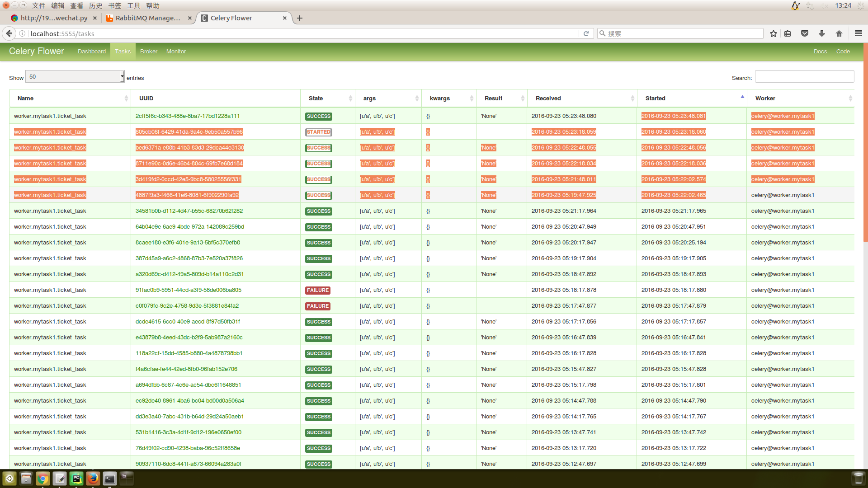Viewport: 868px width, 488px height.
Task: Close the Celery Flower tab
Action: coord(285,18)
